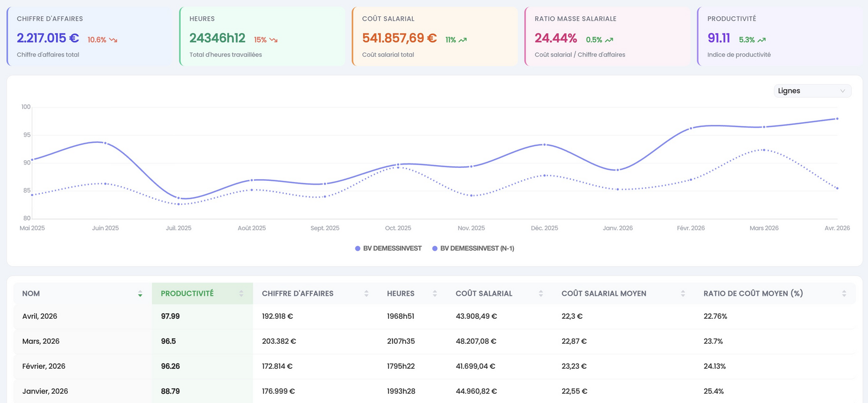Open the Lignes chart type dropdown
Image resolution: width=868 pixels, height=403 pixels.
tap(812, 91)
